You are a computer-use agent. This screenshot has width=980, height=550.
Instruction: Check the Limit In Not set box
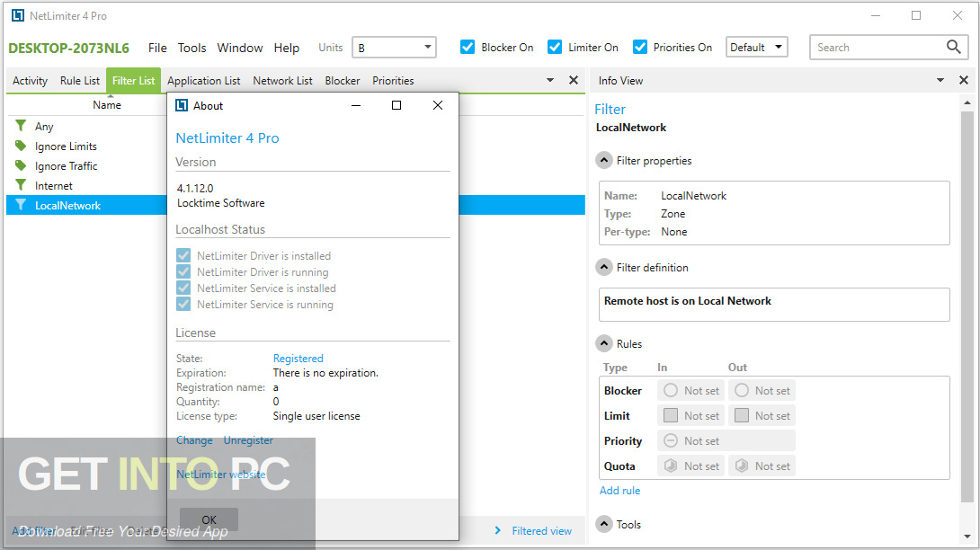click(x=671, y=415)
